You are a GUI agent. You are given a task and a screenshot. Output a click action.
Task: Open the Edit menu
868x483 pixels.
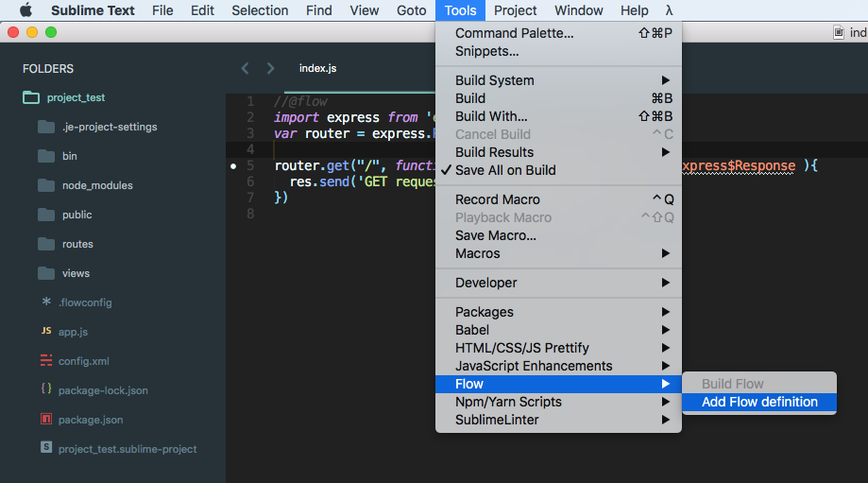(x=203, y=10)
